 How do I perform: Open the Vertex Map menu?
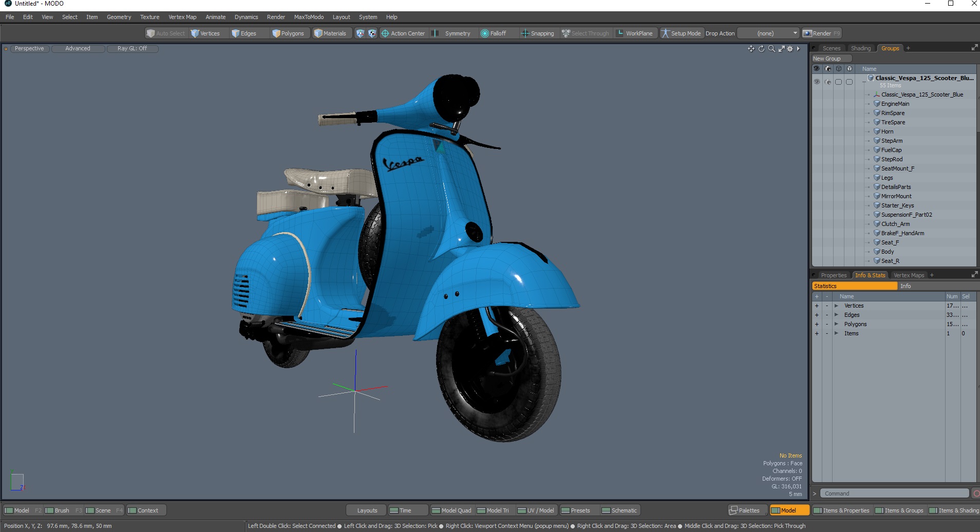tap(182, 17)
